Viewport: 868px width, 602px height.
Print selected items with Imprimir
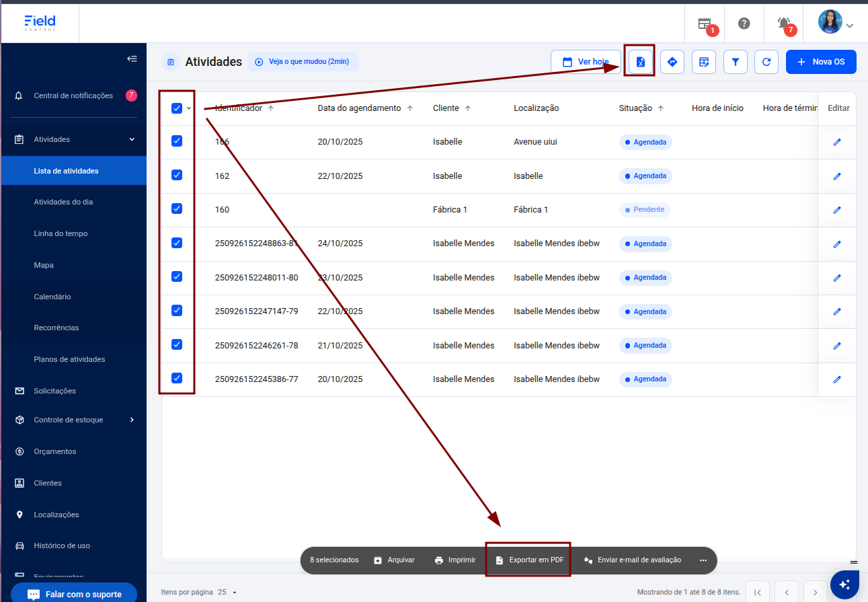pyautogui.click(x=455, y=560)
